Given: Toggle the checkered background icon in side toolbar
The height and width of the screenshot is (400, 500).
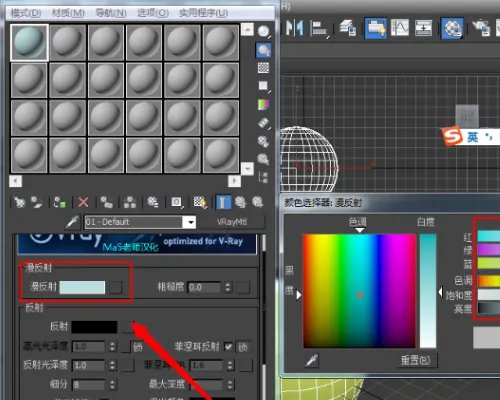Looking at the screenshot, I should pyautogui.click(x=263, y=68).
